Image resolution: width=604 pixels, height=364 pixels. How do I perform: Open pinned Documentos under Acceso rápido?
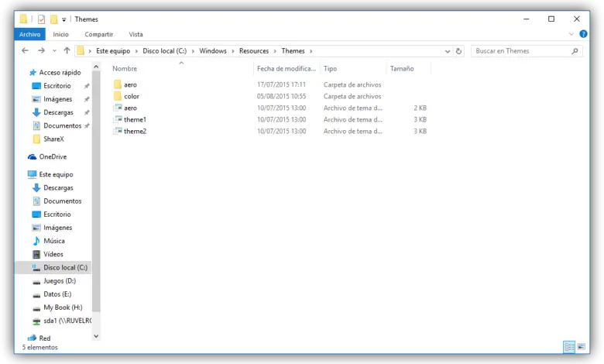(62, 125)
